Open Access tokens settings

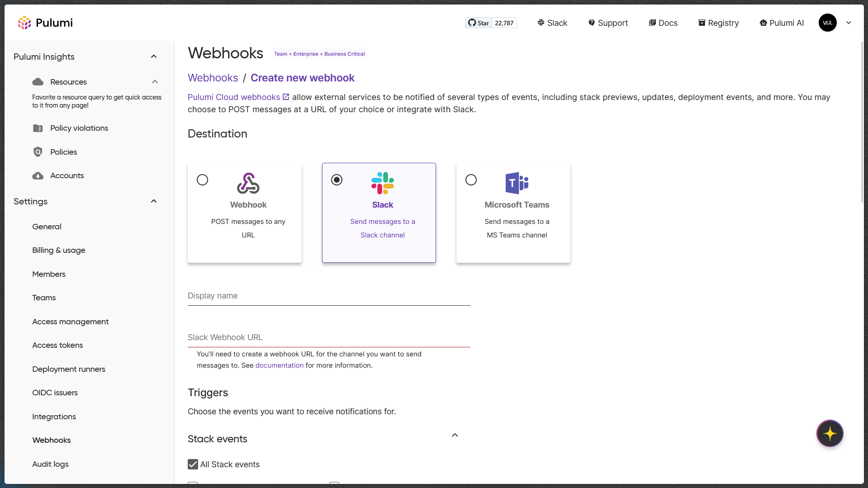click(x=57, y=345)
